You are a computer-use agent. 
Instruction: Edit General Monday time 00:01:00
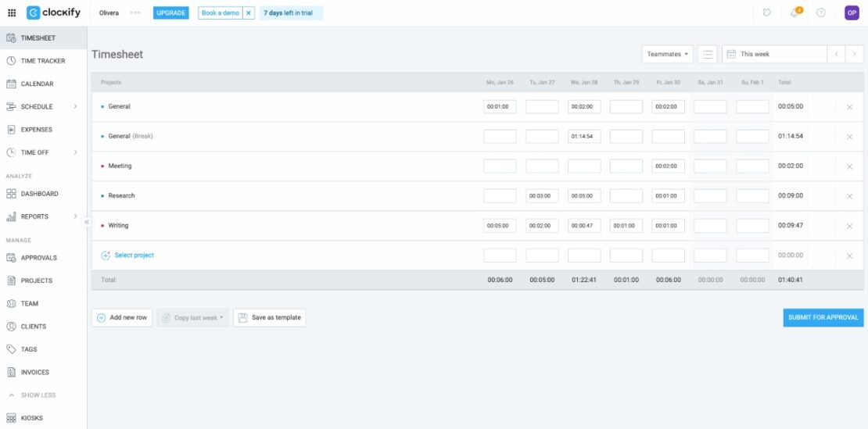(500, 107)
